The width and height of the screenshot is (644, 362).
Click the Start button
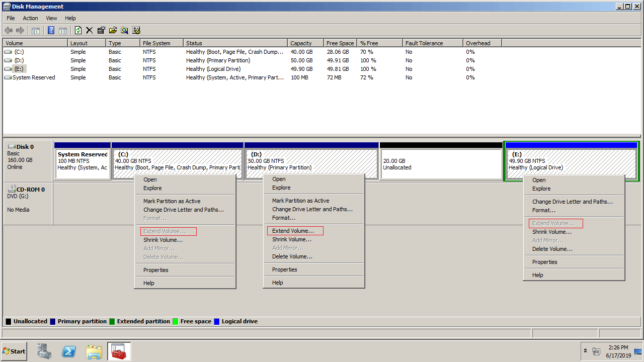(14, 351)
